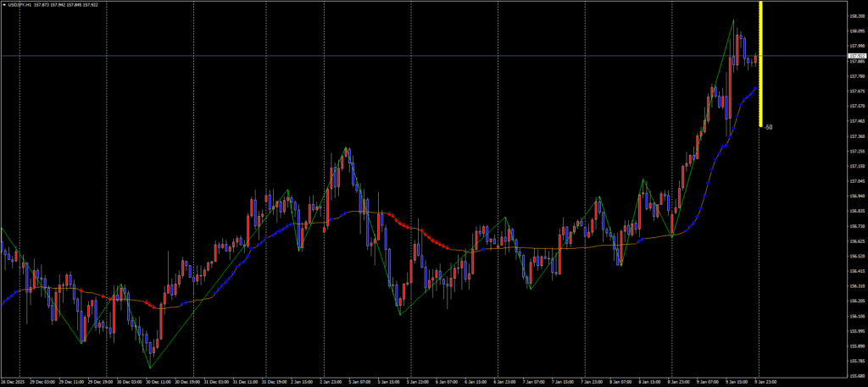Click the triangle arrow beside USDJPY,H1
868x387 pixels.
pos(4,4)
